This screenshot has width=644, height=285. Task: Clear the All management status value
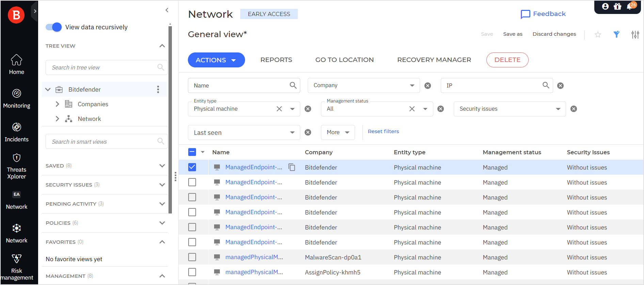(x=412, y=109)
